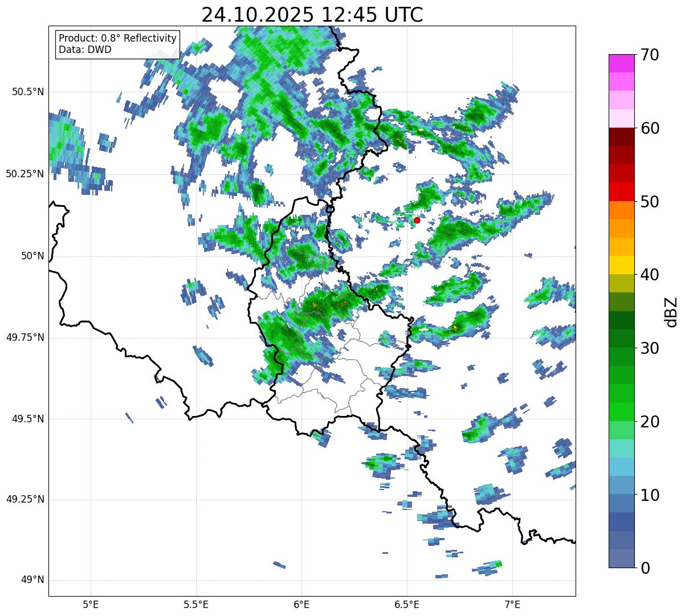Click the colorbar tick label 70

(x=650, y=55)
